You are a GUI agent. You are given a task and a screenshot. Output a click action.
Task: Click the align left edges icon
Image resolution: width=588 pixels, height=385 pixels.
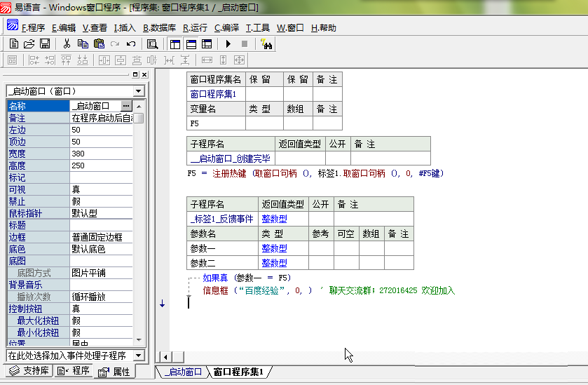coord(34,60)
